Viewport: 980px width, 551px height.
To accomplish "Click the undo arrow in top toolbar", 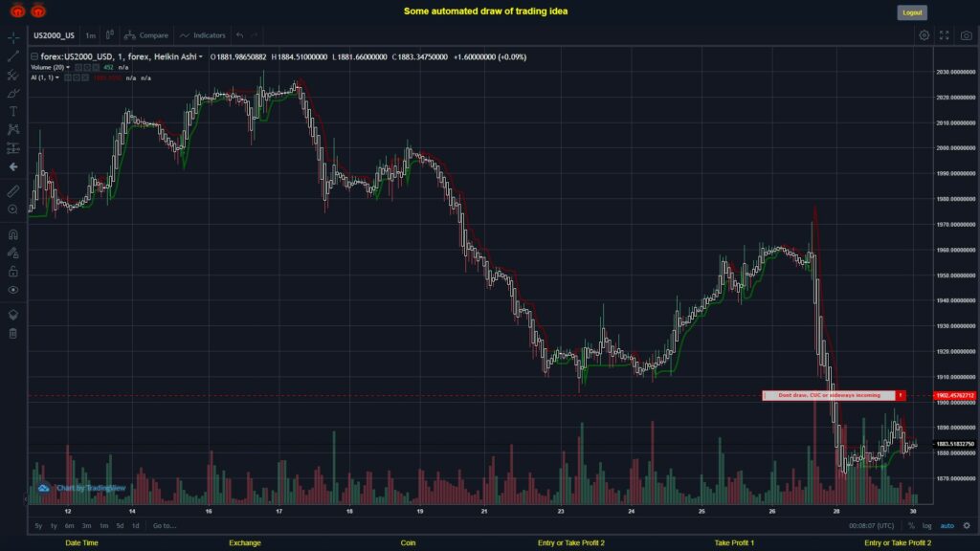I will click(240, 35).
